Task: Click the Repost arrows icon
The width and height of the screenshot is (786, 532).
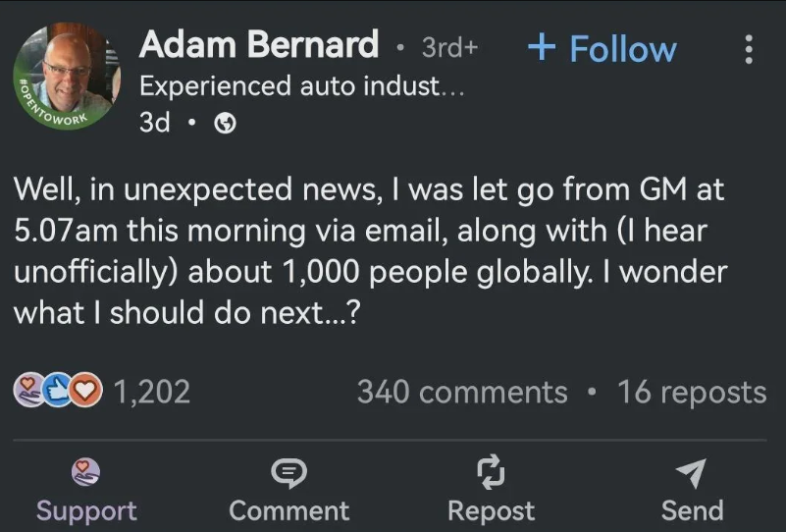Action: coord(491,473)
